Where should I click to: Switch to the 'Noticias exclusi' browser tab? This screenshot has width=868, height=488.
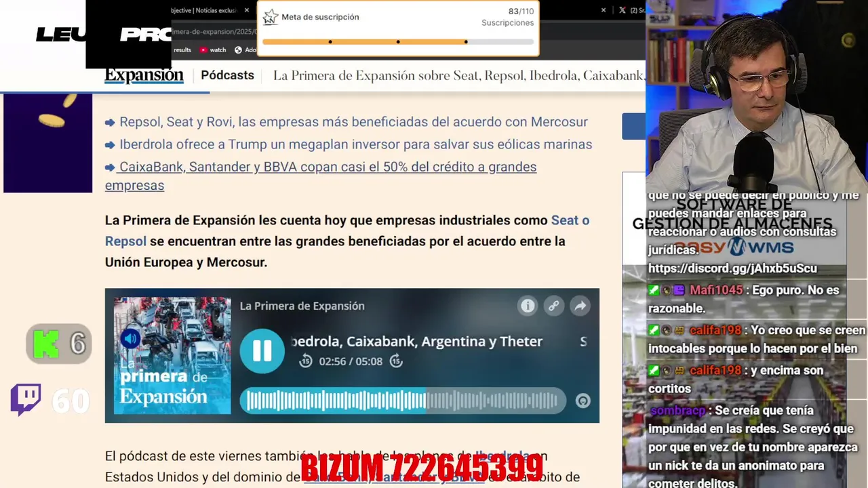click(205, 10)
